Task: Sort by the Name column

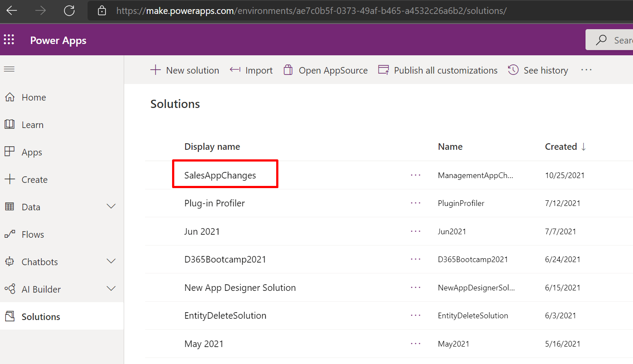Action: click(x=450, y=147)
